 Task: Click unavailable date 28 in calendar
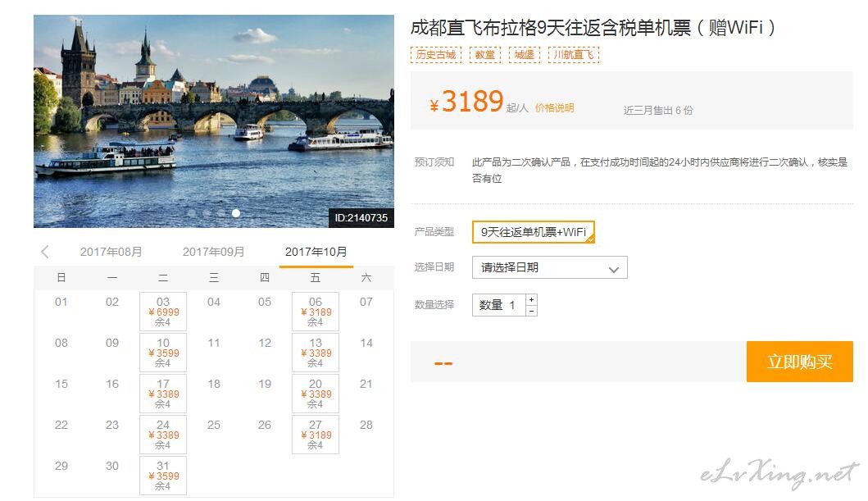(366, 425)
